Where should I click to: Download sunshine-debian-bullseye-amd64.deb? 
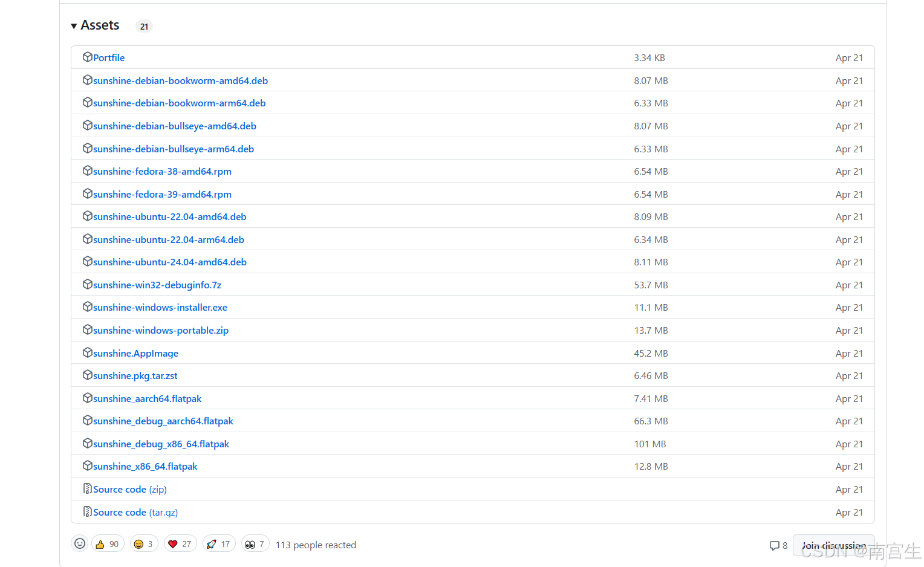pyautogui.click(x=175, y=126)
